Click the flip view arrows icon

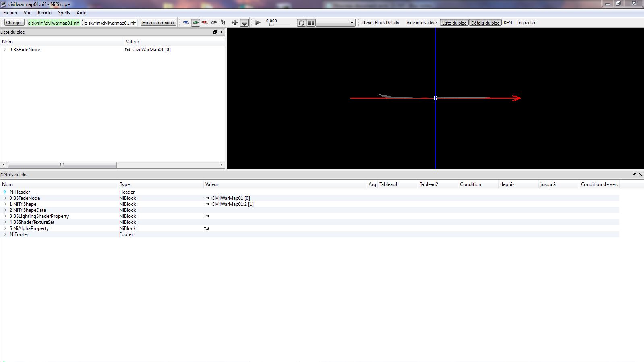pos(235,23)
